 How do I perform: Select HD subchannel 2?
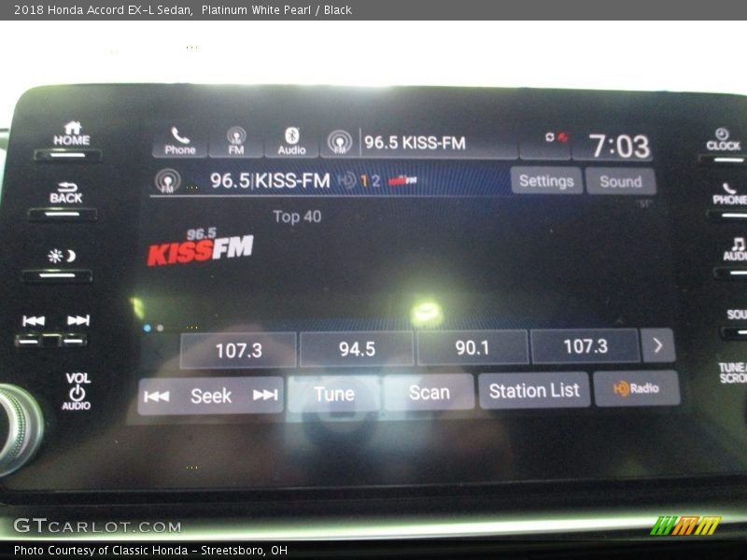point(376,180)
